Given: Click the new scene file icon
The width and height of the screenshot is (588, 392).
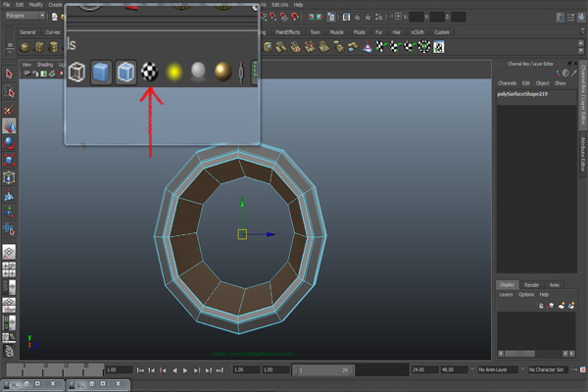Looking at the screenshot, I should pyautogui.click(x=54, y=17).
